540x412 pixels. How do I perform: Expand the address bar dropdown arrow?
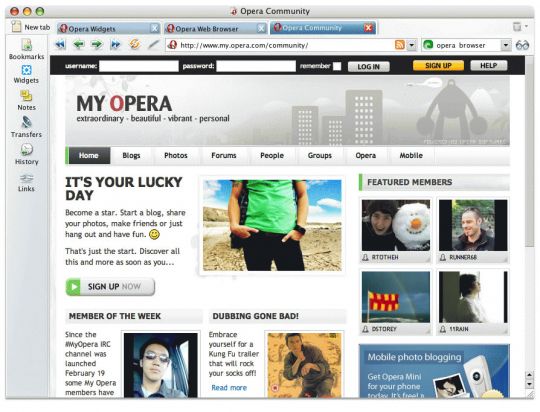tap(412, 45)
